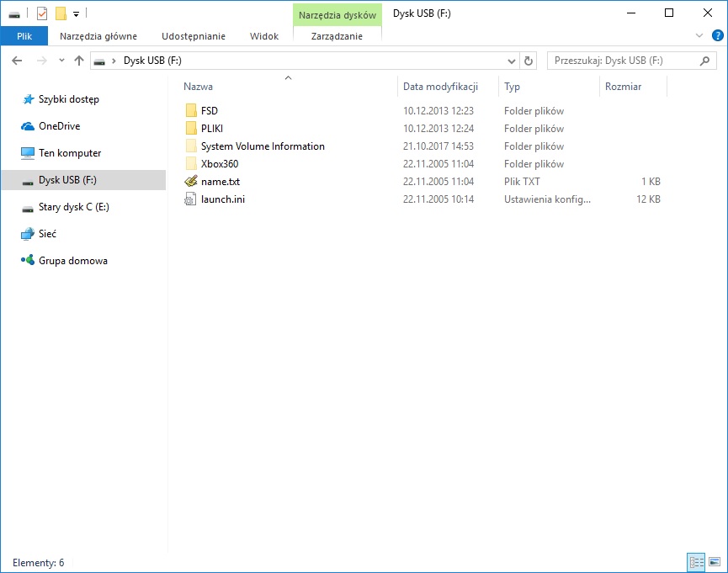Click the Sieć network icon

click(x=28, y=234)
